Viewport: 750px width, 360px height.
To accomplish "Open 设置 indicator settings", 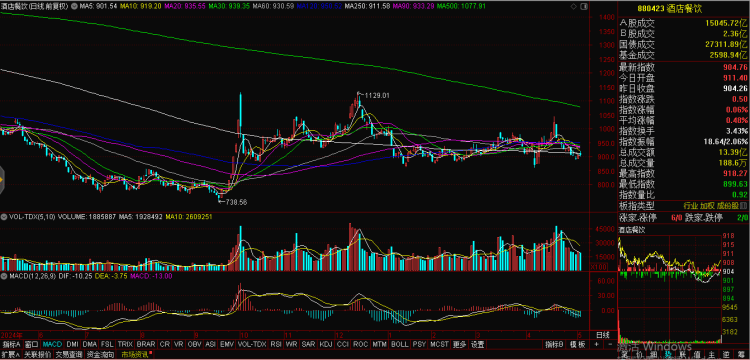I will pyautogui.click(x=477, y=344).
